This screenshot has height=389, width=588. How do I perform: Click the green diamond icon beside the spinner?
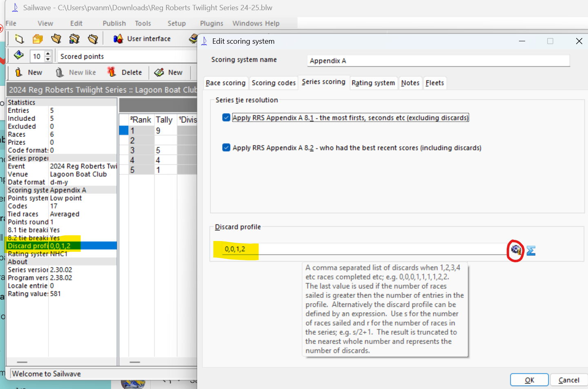pos(19,55)
